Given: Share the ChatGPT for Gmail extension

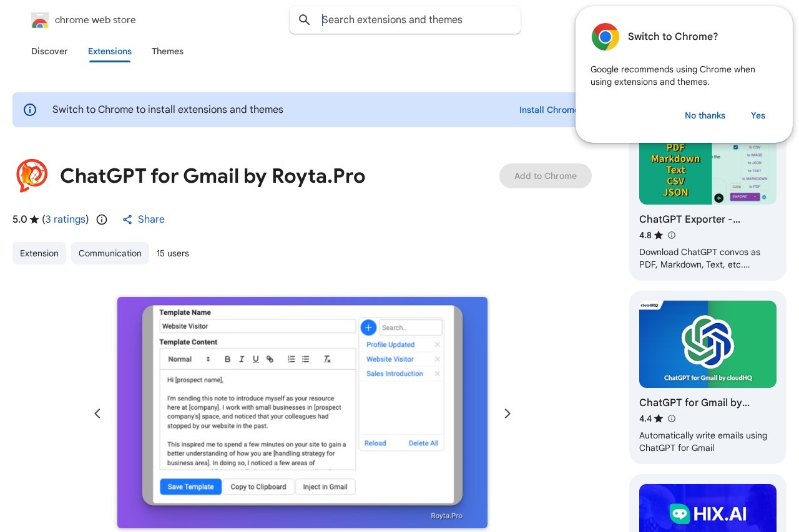Looking at the screenshot, I should (144, 220).
